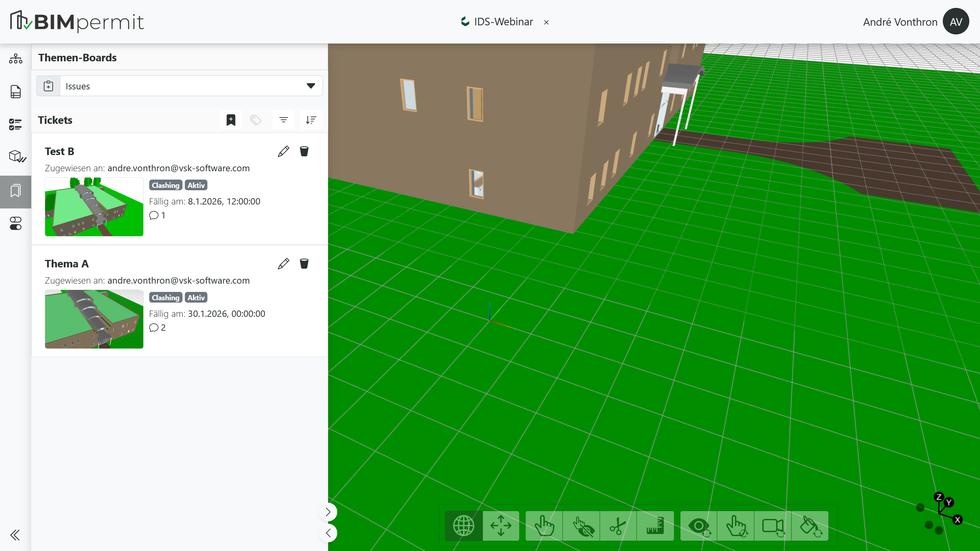Activate the globe navigation mode

463,526
